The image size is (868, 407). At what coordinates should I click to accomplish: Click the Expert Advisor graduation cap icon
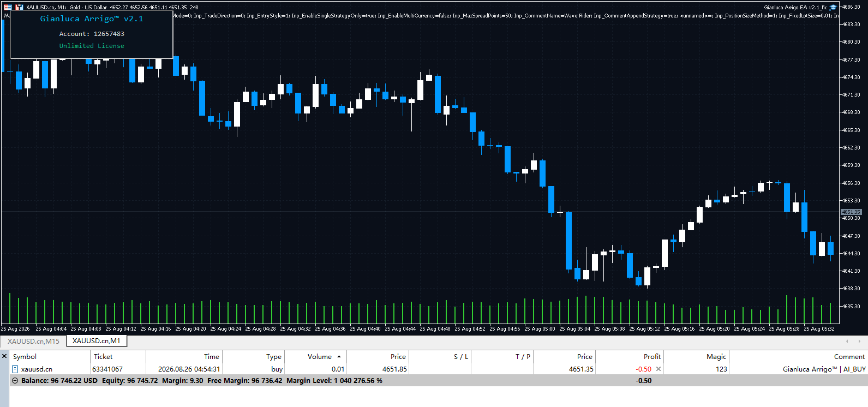pos(833,7)
